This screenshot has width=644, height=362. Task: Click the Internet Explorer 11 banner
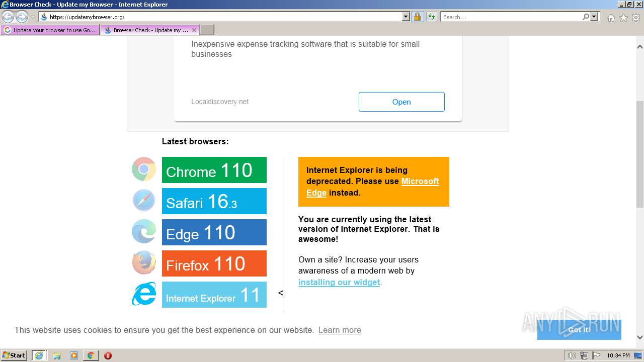pyautogui.click(x=214, y=295)
